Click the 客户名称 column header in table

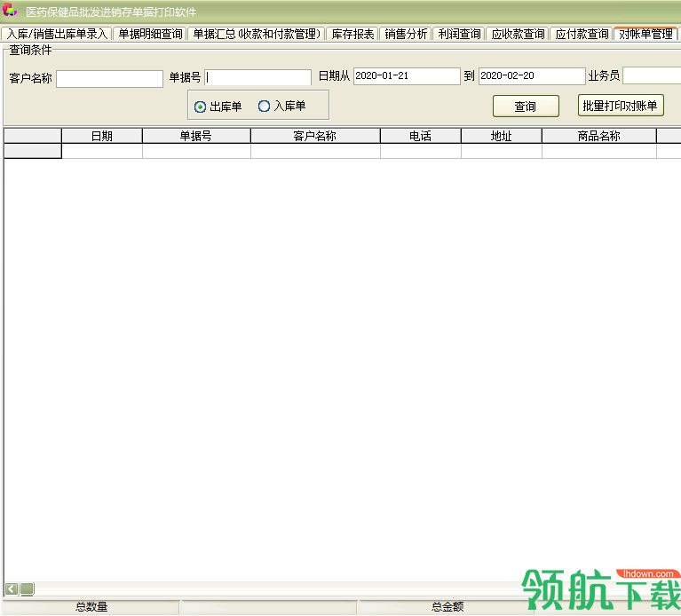315,136
